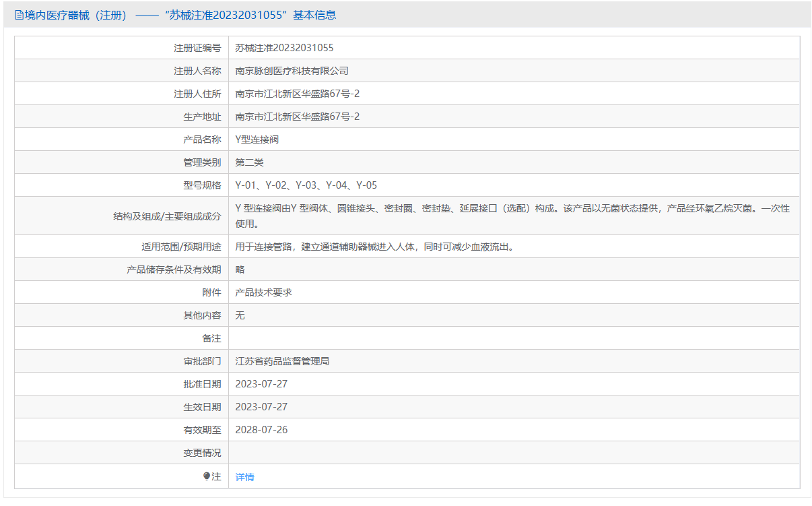
Task: Select model list Y-01、Y-02、Y-03、Y-04、Y-05
Action: (306, 185)
